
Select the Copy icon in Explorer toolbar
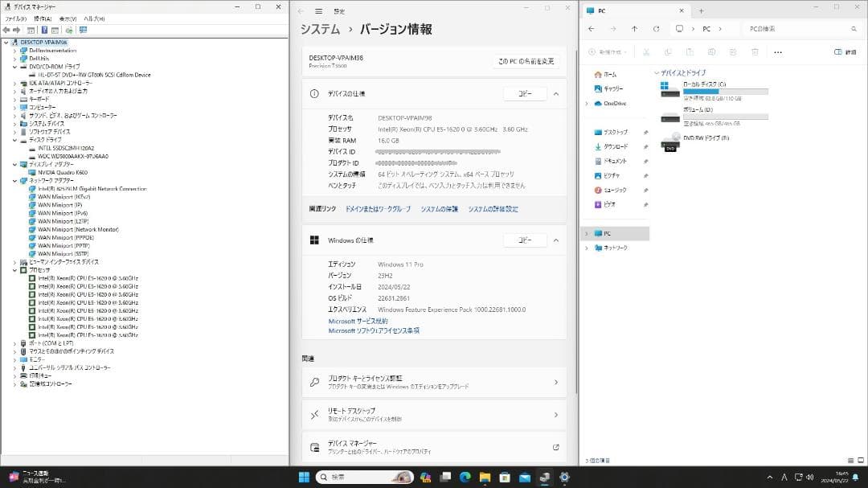[669, 51]
